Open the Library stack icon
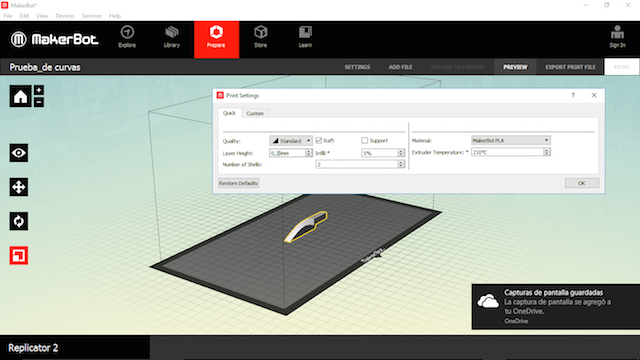Image resolution: width=640 pixels, height=360 pixels. point(172,32)
